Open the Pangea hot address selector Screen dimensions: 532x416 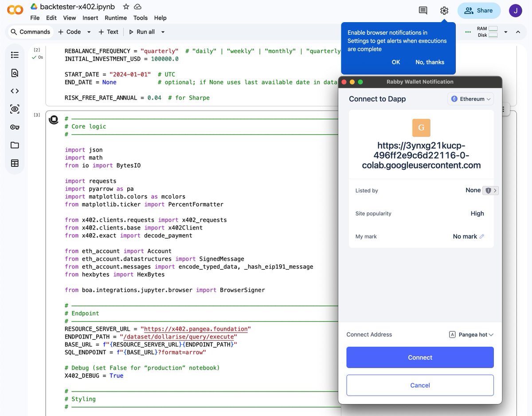(471, 335)
